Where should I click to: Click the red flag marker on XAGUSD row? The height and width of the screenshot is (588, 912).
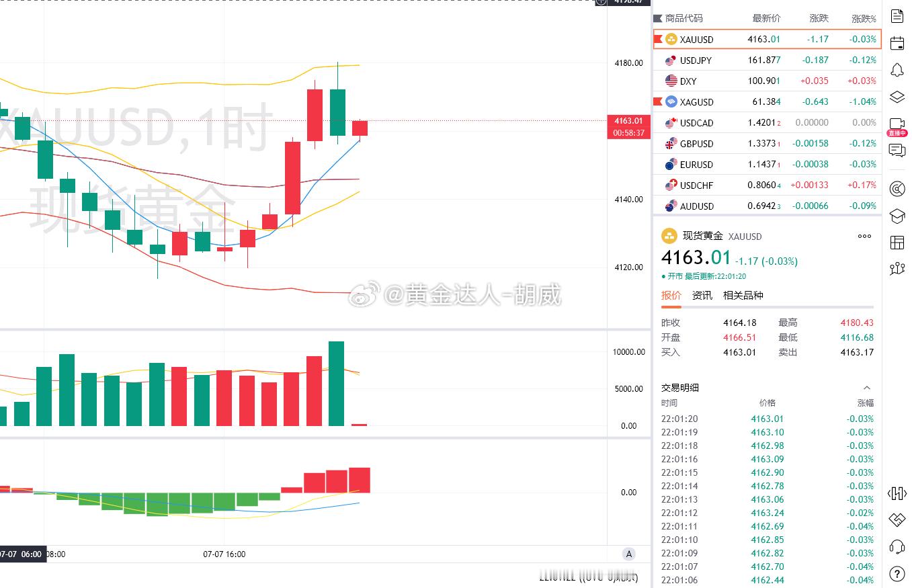coord(657,102)
